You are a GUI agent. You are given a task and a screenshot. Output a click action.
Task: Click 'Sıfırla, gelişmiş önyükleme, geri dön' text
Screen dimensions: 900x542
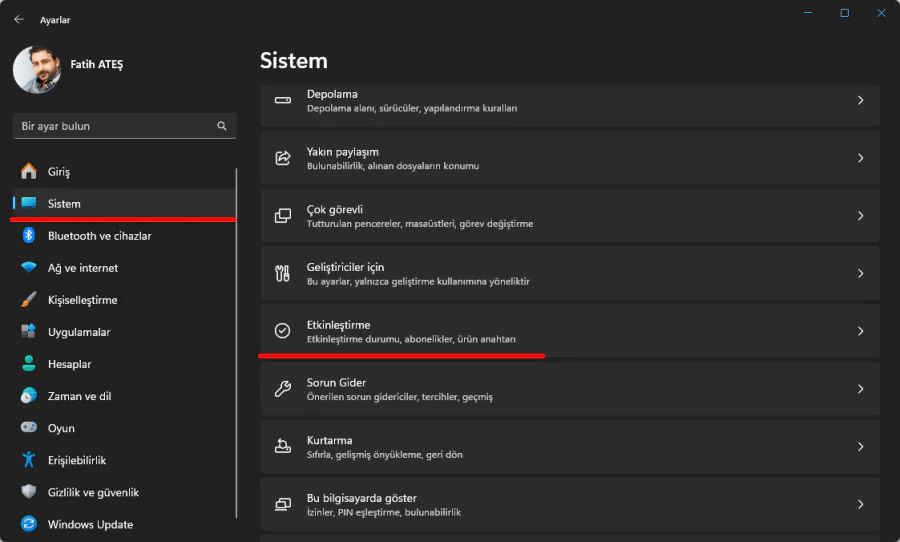[385, 455]
